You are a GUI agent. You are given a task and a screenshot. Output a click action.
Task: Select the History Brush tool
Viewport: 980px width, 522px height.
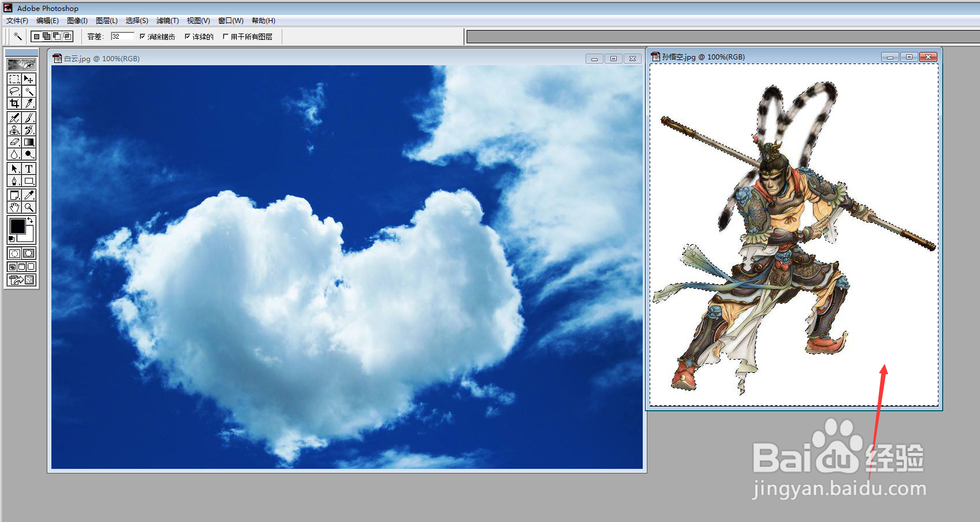click(28, 130)
